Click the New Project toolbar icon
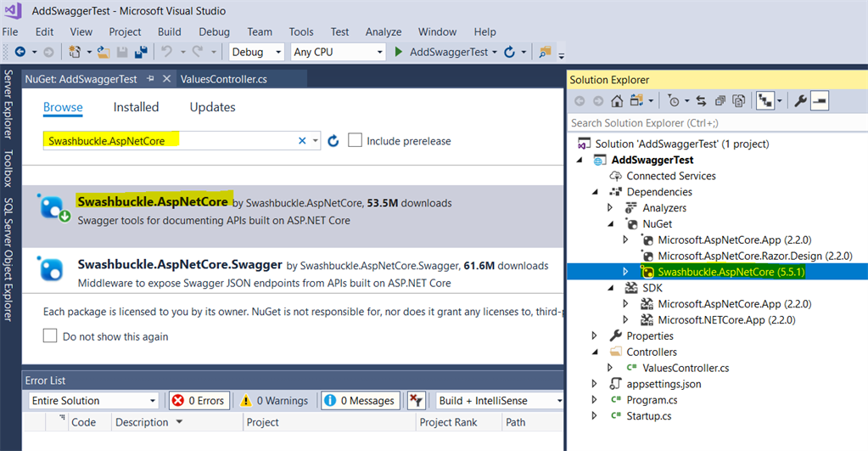 (74, 52)
